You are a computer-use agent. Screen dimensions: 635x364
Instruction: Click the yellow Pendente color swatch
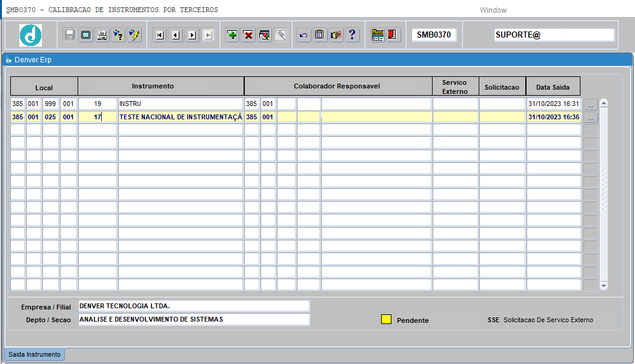pos(387,319)
